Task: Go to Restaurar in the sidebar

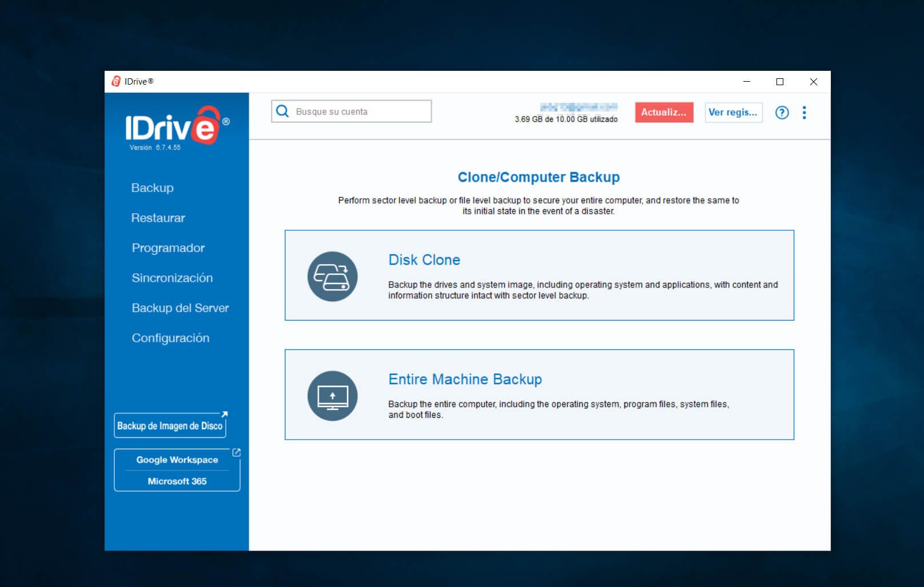Action: tap(158, 218)
